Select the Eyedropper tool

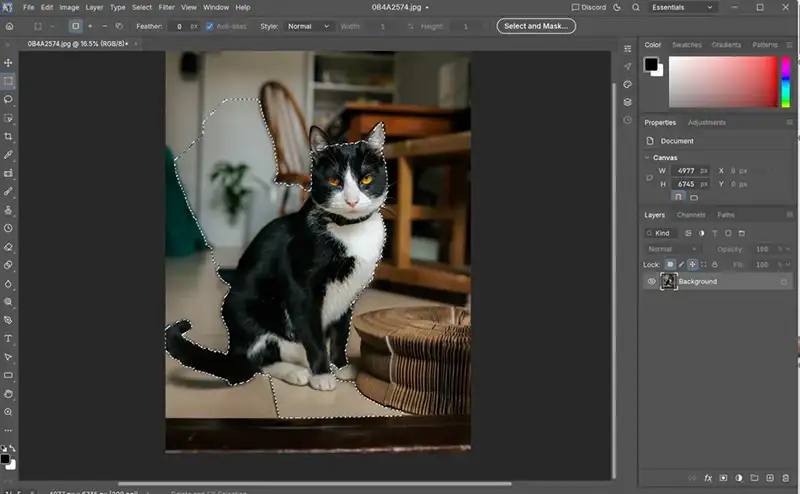pos(8,155)
